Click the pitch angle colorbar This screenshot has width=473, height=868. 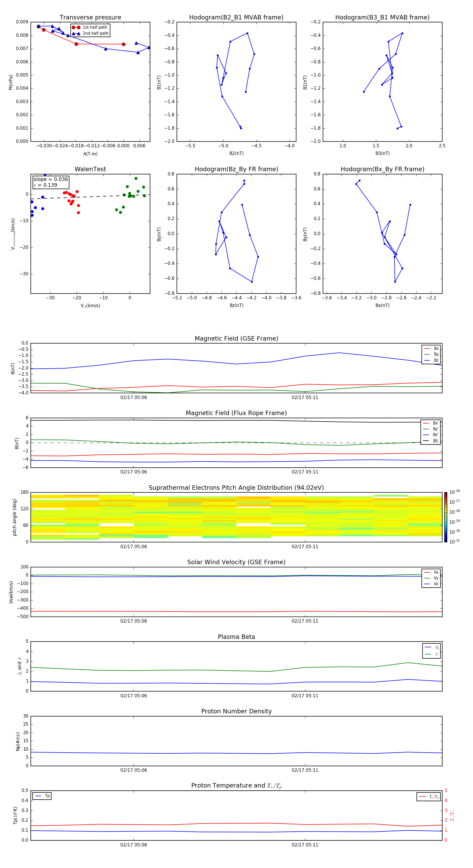point(445,517)
